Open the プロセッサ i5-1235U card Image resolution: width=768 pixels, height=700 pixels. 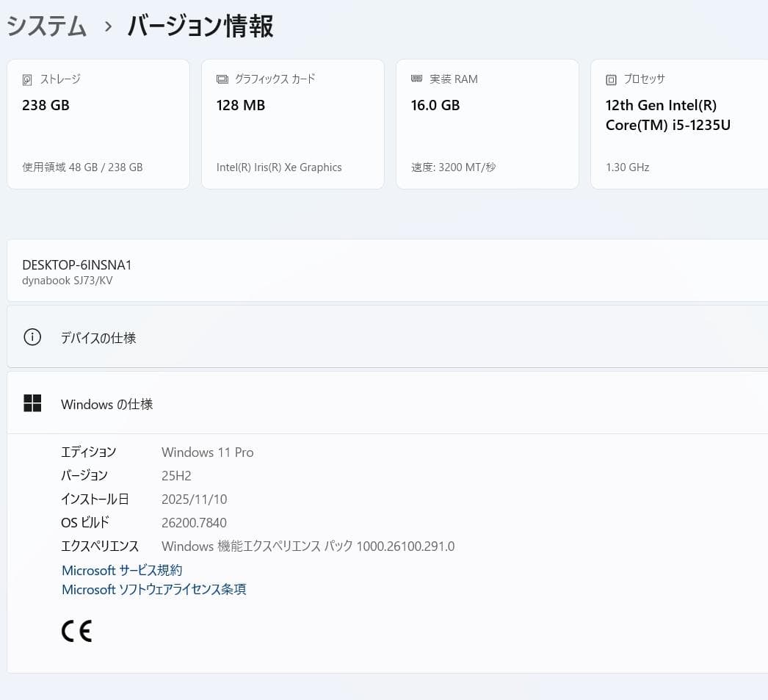tap(679, 124)
